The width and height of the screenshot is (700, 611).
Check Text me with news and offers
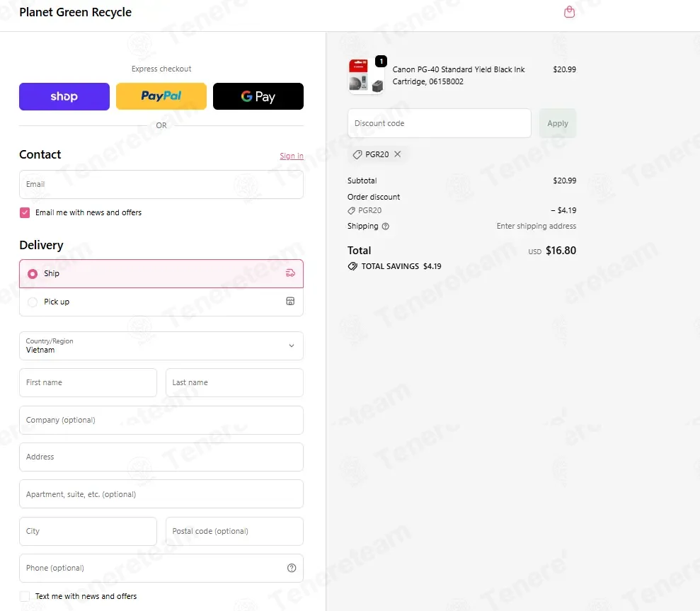25,596
